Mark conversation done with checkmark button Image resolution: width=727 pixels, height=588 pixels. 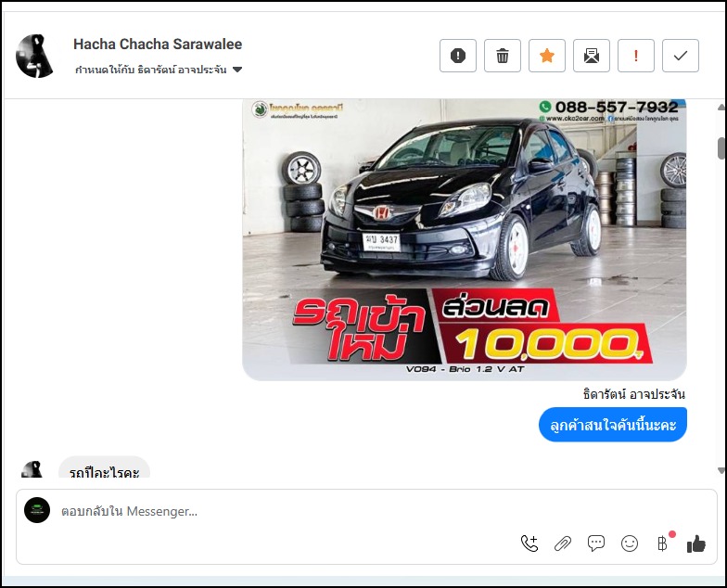681,56
